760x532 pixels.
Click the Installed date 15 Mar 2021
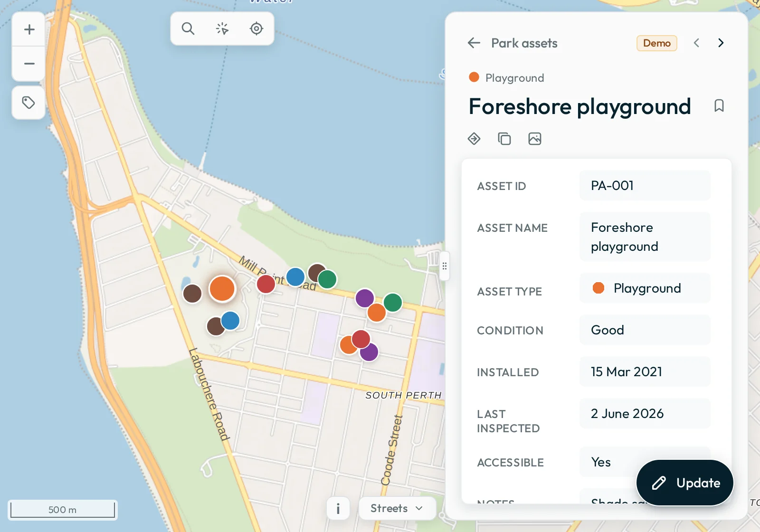645,372
